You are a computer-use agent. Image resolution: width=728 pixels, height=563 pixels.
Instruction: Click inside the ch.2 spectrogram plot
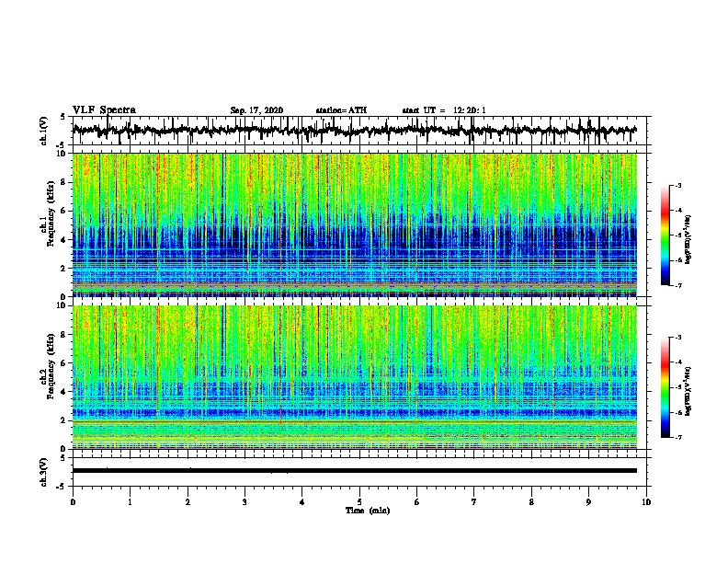click(355, 377)
